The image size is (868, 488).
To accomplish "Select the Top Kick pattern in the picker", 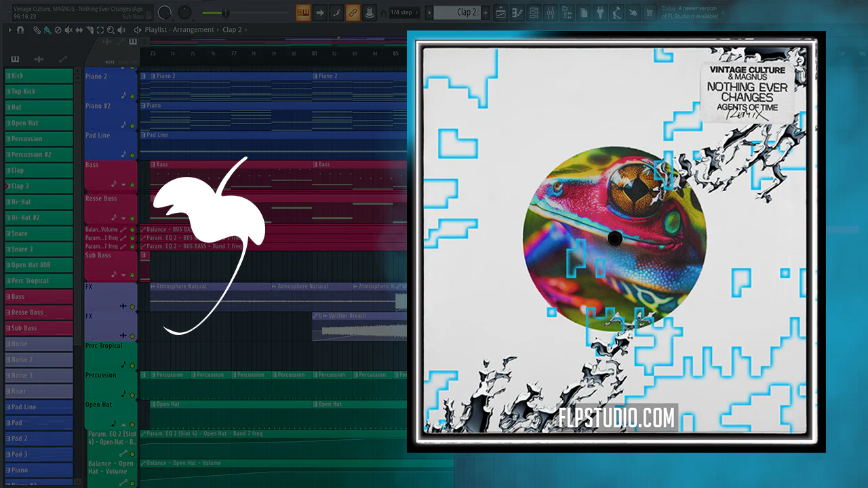I will (39, 91).
